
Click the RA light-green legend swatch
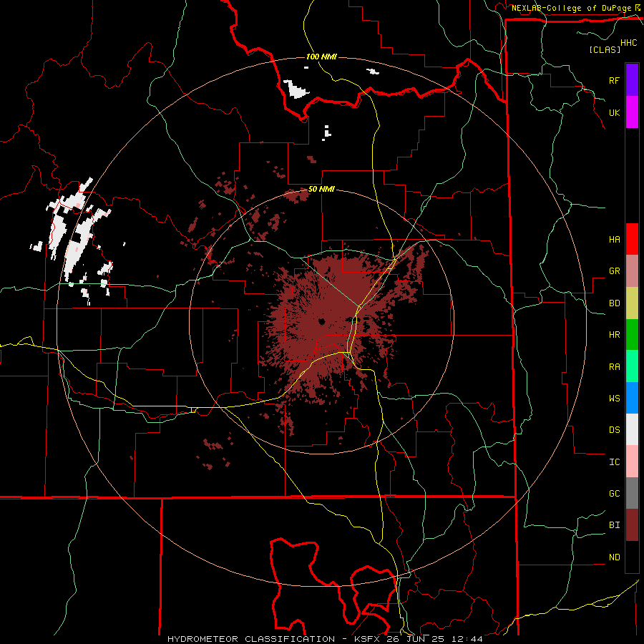[632, 366]
